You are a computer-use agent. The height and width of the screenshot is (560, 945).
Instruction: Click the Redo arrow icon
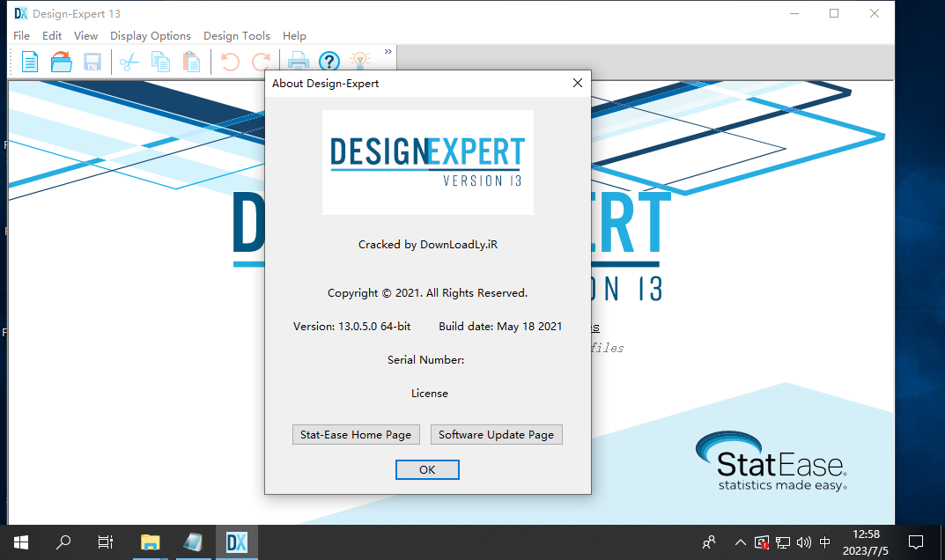[261, 62]
